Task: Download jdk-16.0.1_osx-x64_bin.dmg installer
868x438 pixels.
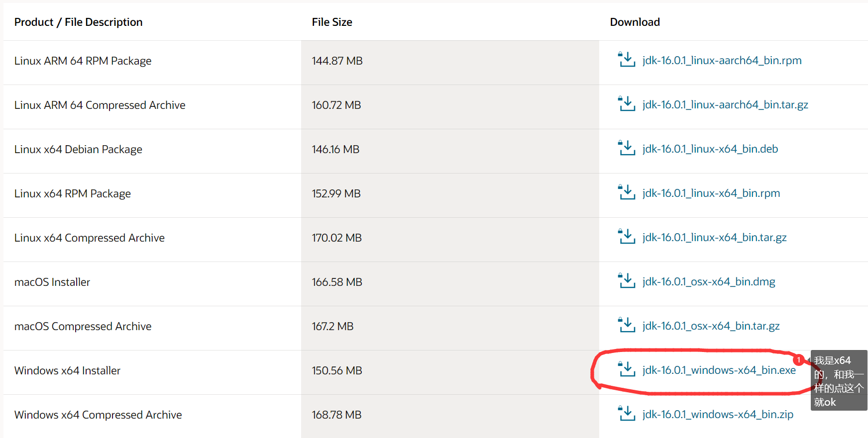Action: [x=709, y=282]
